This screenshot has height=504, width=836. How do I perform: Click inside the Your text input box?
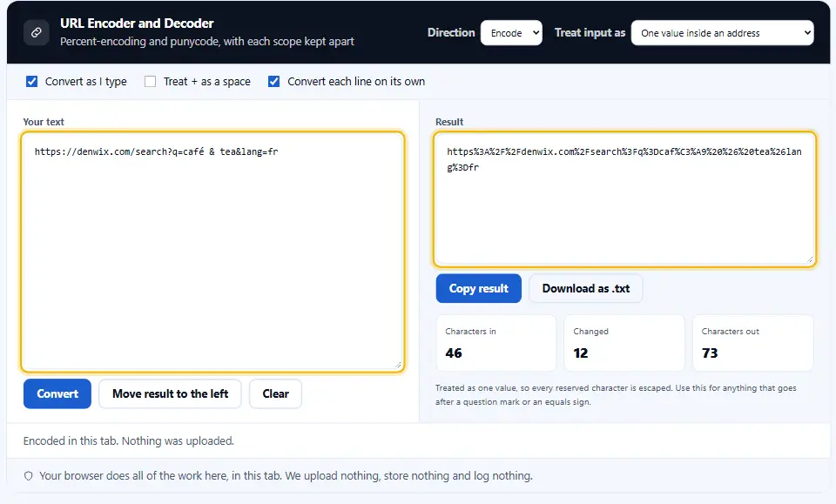click(x=212, y=252)
